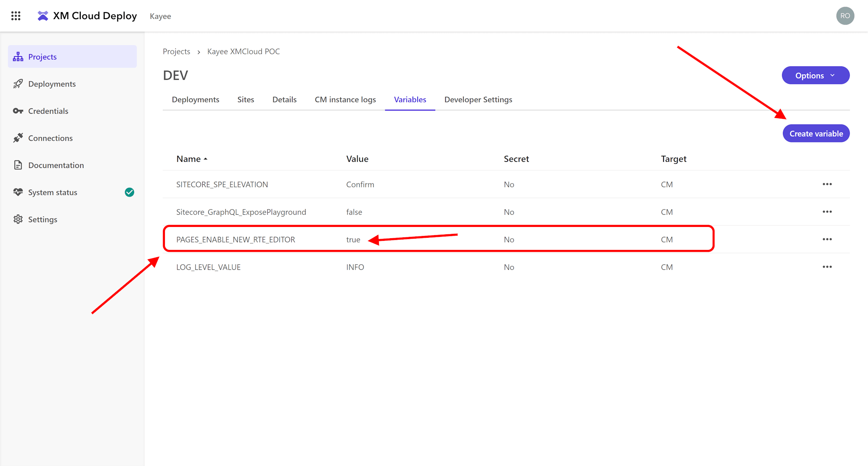
Task: Switch to the Developer Settings tab
Action: coord(478,99)
